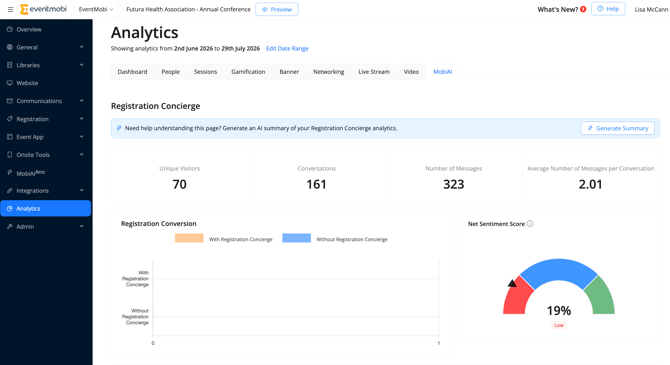This screenshot has height=365, width=670.
Task: Click the eye icon in Preview button
Action: point(264,9)
